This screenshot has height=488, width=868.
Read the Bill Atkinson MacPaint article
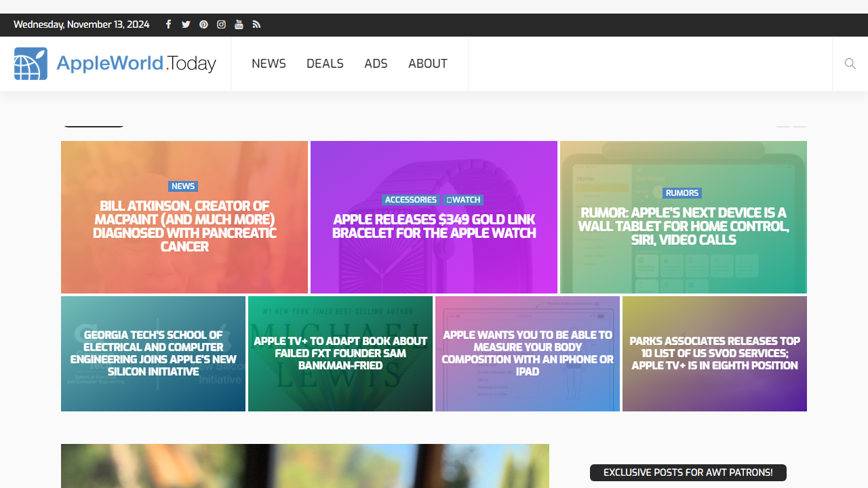pyautogui.click(x=184, y=226)
